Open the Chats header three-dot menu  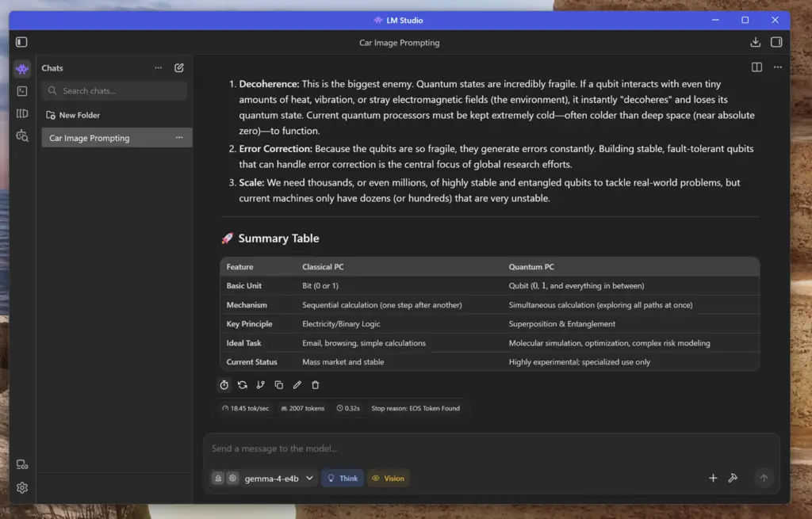159,68
